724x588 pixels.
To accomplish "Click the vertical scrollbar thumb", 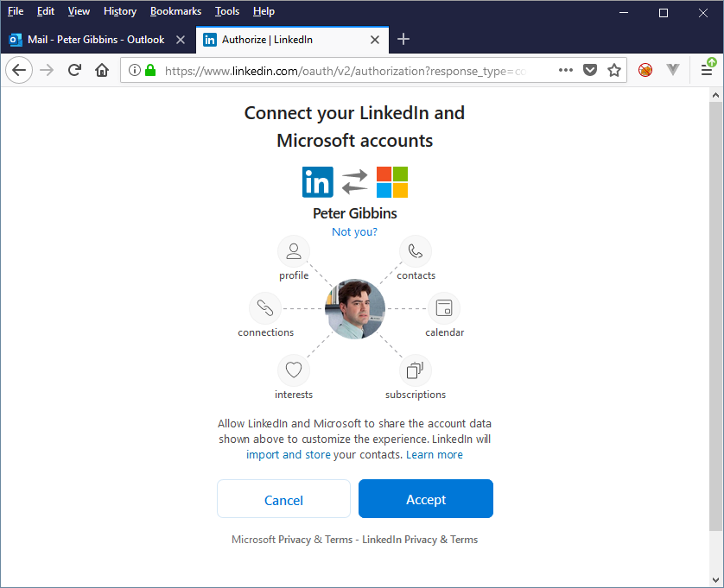I will point(715,317).
